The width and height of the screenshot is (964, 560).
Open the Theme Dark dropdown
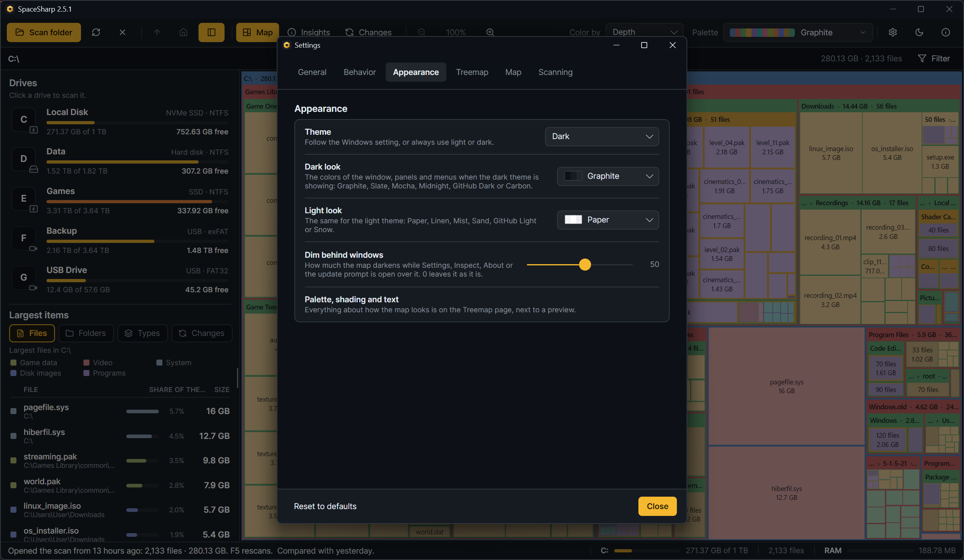(x=601, y=137)
